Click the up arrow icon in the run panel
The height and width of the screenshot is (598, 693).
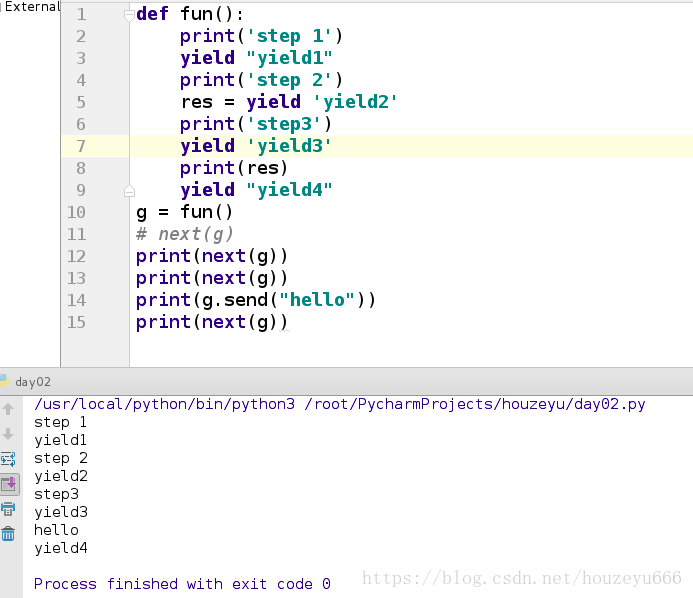8,409
